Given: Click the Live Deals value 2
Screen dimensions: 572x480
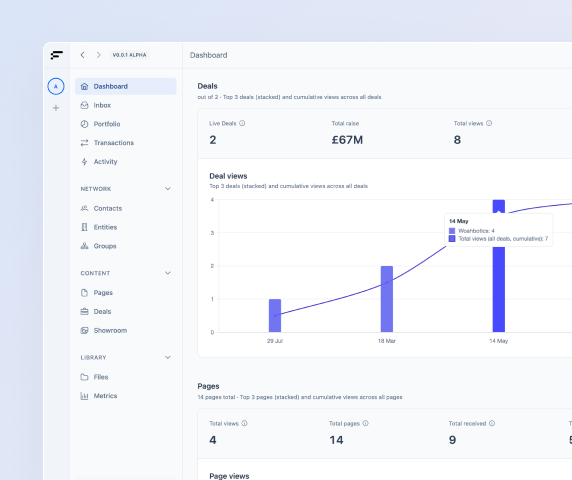Looking at the screenshot, I should click(213, 140).
